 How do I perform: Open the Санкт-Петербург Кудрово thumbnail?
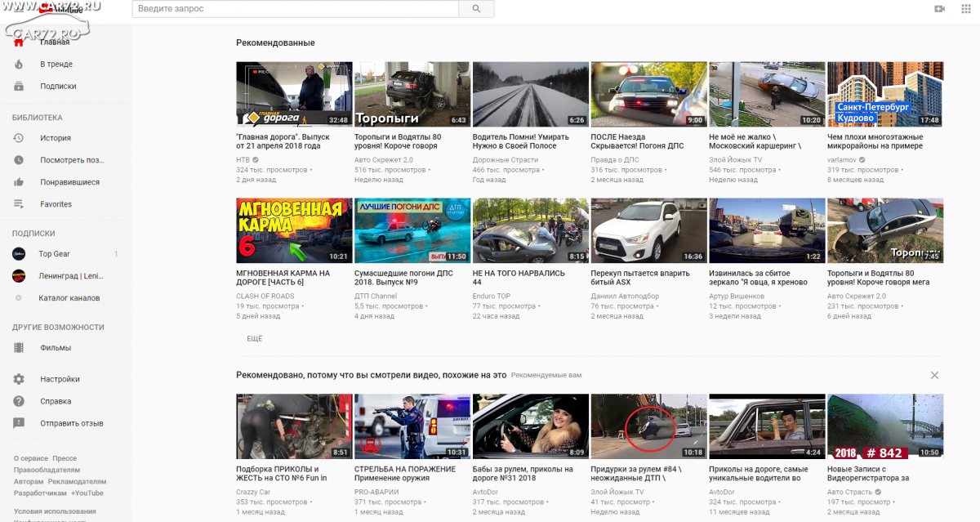click(885, 94)
